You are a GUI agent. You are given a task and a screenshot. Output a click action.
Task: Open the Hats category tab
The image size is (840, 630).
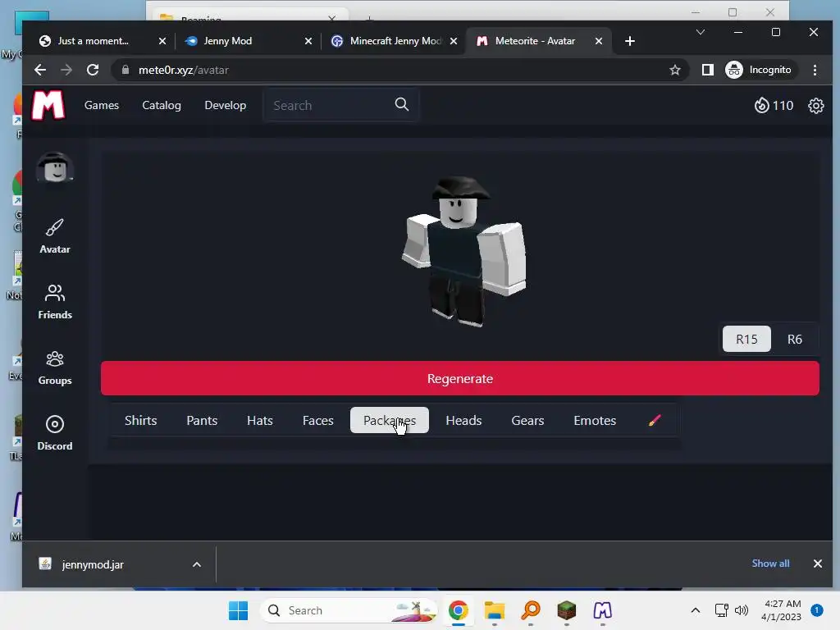[x=260, y=421]
